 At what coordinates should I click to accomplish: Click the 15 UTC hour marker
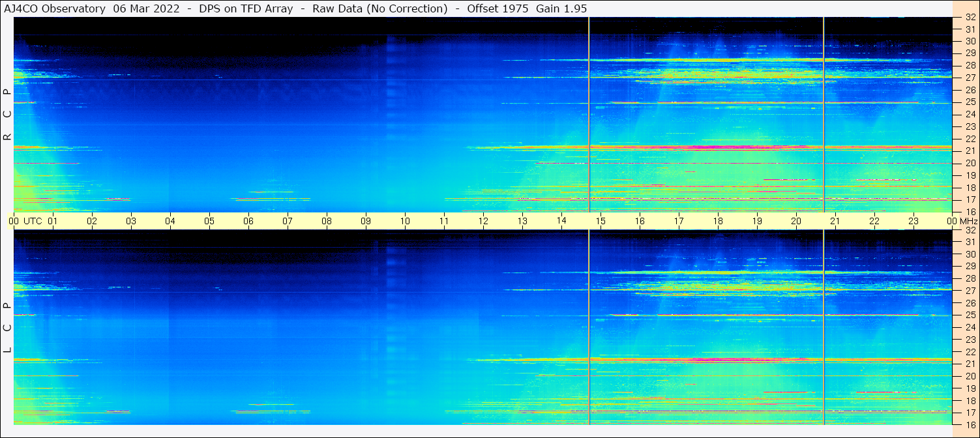(x=601, y=221)
